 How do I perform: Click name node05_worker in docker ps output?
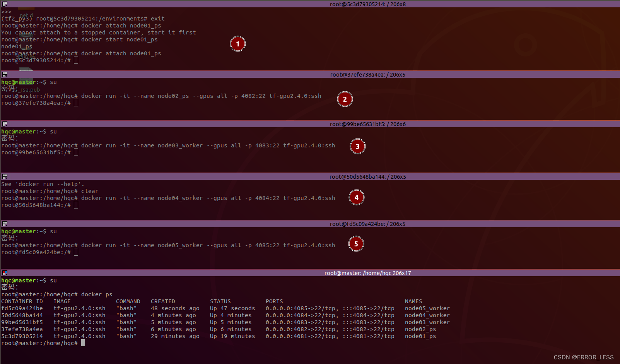[x=427, y=308]
